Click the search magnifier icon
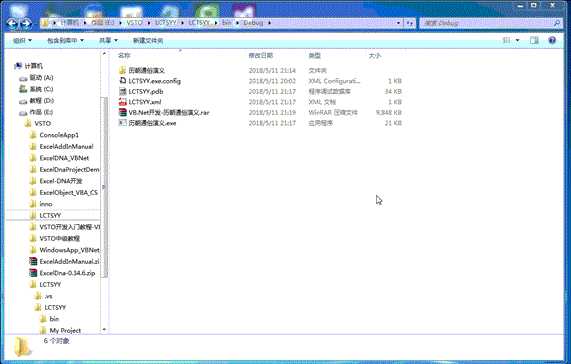This screenshot has height=364, width=571. point(557,23)
